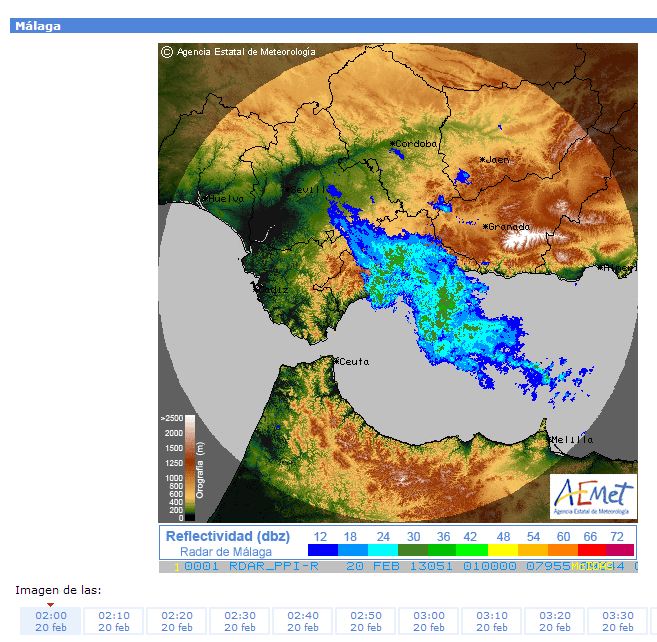The image size is (657, 642).
Task: Select the 02:00 20 feb image time
Action: click(51, 621)
